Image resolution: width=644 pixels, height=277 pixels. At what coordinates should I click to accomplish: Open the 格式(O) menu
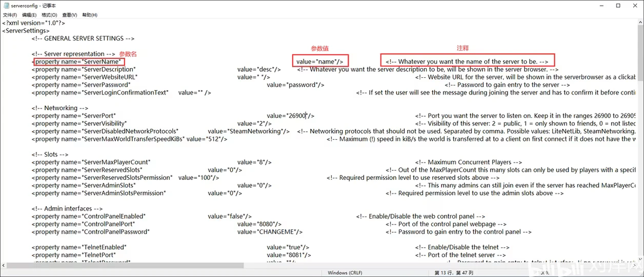click(49, 15)
